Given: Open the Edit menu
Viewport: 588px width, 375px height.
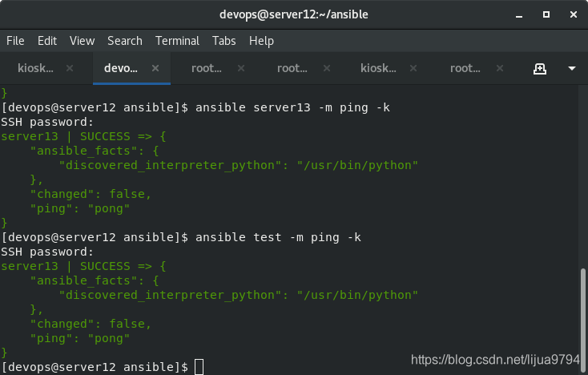Looking at the screenshot, I should 47,41.
